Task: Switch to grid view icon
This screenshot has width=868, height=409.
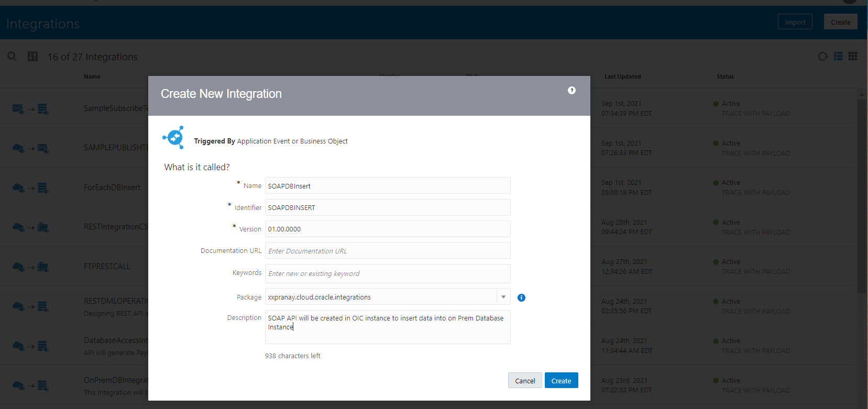Action: (853, 56)
